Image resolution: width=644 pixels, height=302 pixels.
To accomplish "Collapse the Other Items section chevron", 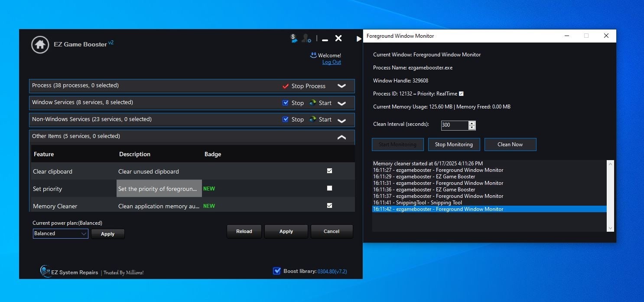I will click(342, 137).
